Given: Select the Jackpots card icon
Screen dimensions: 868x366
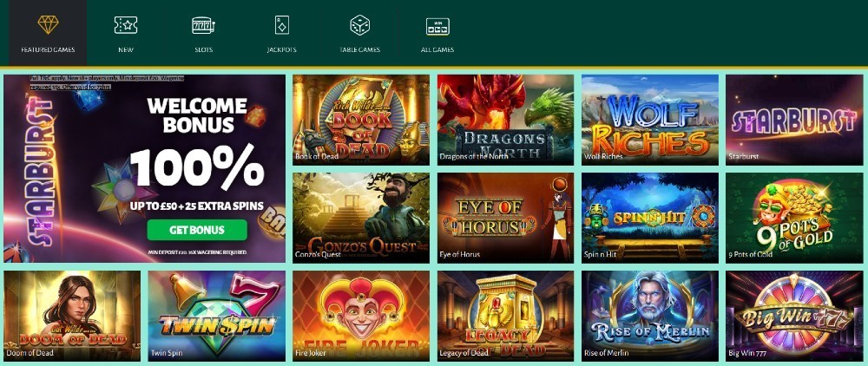Looking at the screenshot, I should 282,25.
